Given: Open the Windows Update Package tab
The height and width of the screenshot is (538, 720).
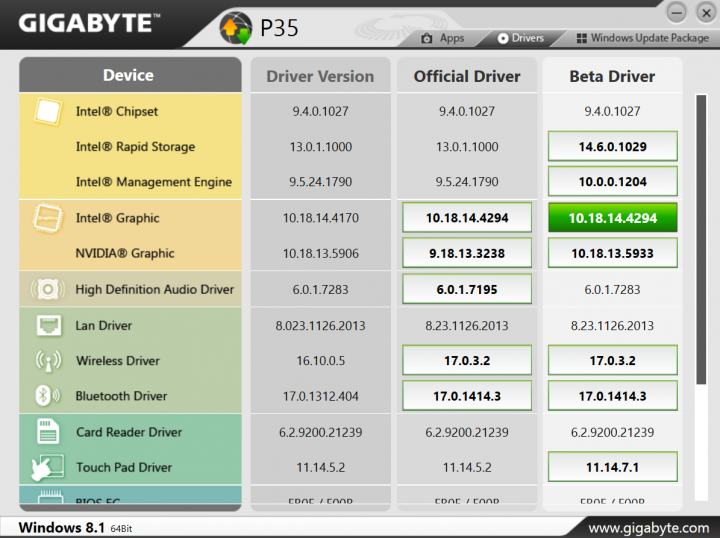Looking at the screenshot, I should (x=629, y=38).
